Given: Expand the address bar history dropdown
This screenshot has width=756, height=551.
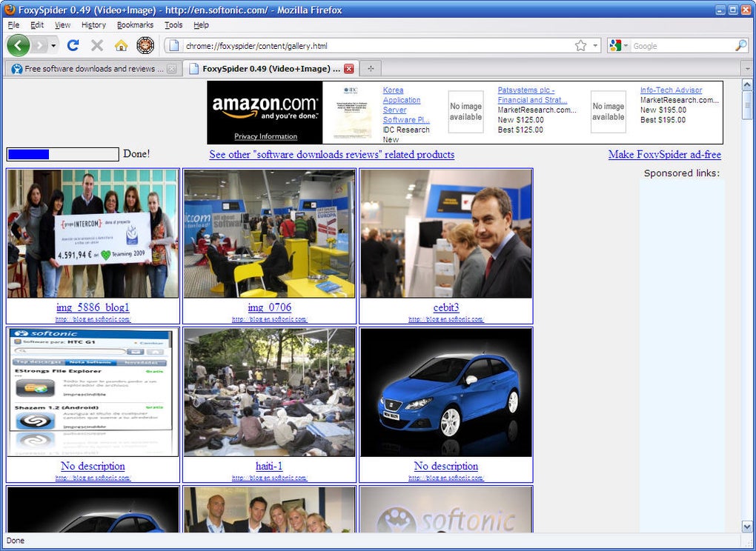Looking at the screenshot, I should click(x=595, y=46).
